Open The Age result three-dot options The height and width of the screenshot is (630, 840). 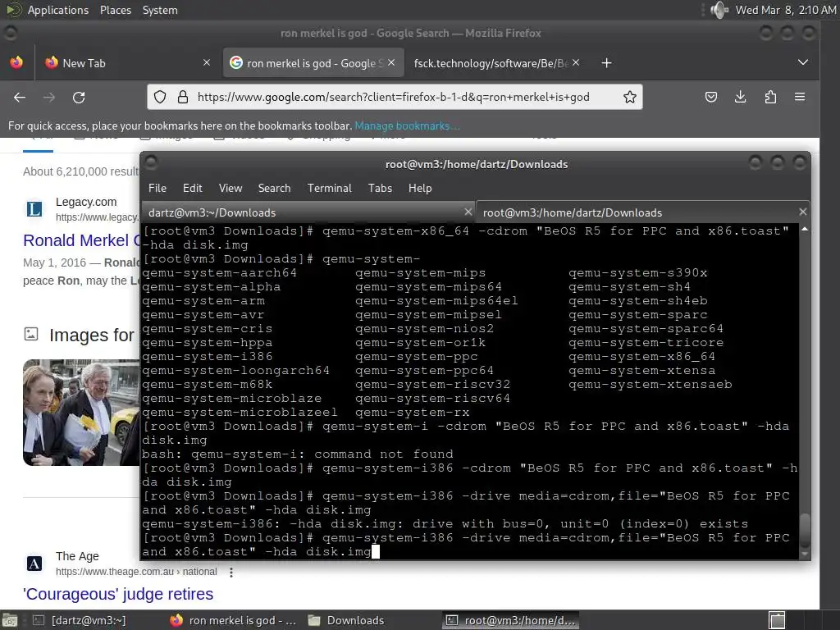click(x=231, y=572)
